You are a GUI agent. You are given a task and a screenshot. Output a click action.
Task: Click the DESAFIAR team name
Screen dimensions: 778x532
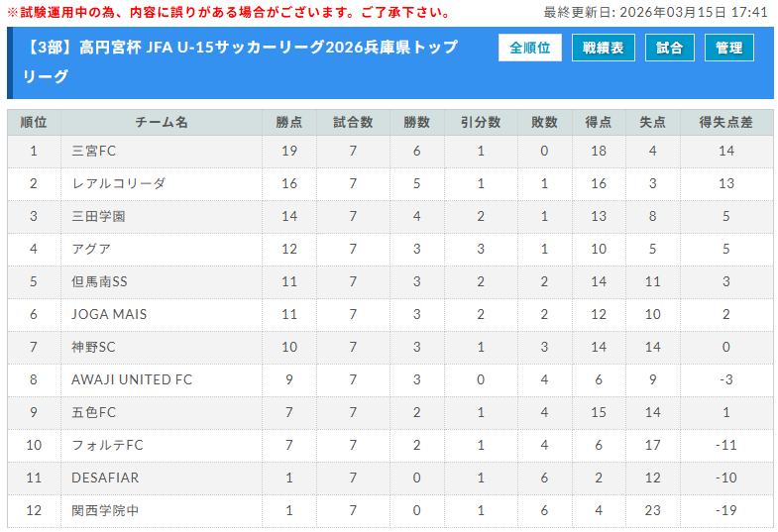105,478
